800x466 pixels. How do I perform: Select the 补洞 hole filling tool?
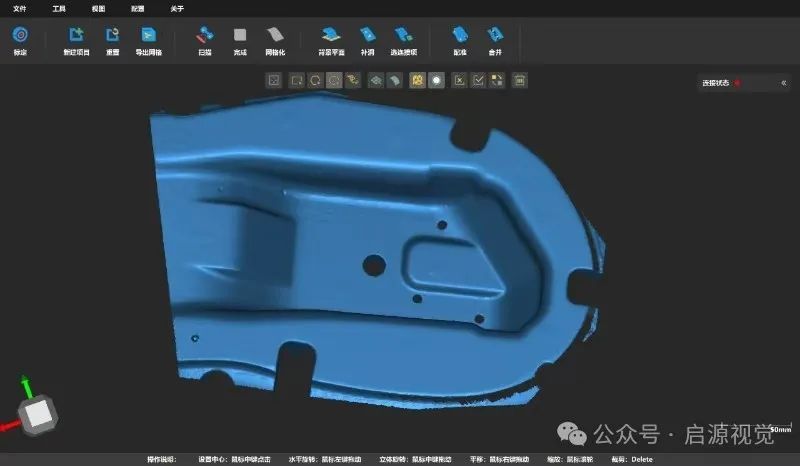[x=367, y=37]
